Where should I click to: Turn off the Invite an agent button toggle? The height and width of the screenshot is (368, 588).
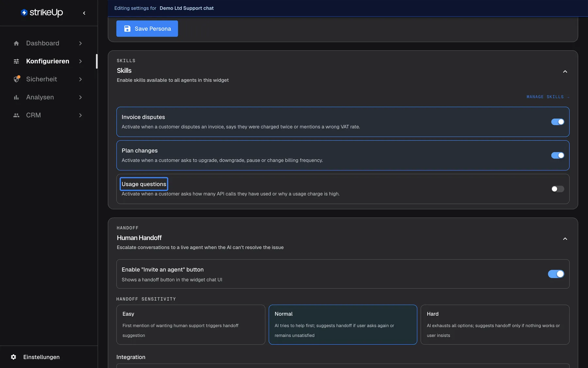point(556,274)
